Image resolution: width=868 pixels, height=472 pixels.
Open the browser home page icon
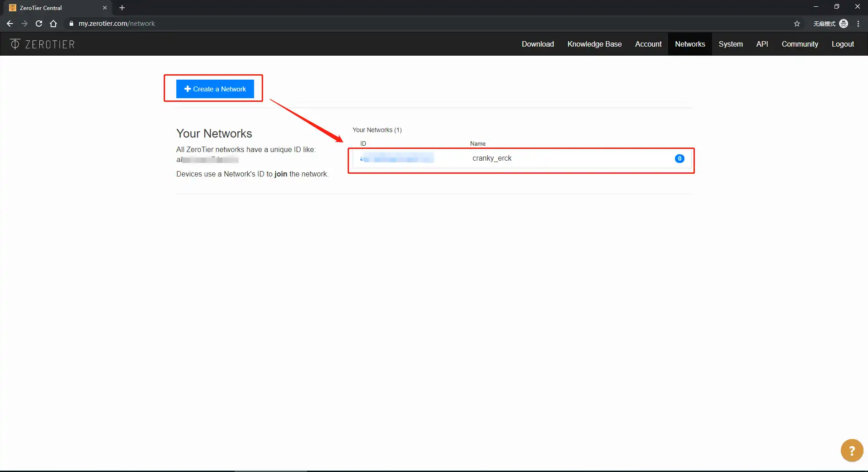(x=53, y=24)
